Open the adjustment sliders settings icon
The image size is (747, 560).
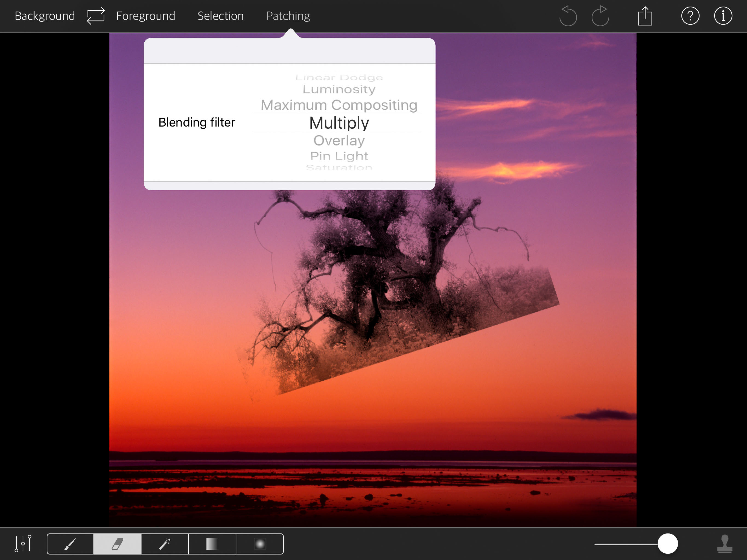[23, 543]
